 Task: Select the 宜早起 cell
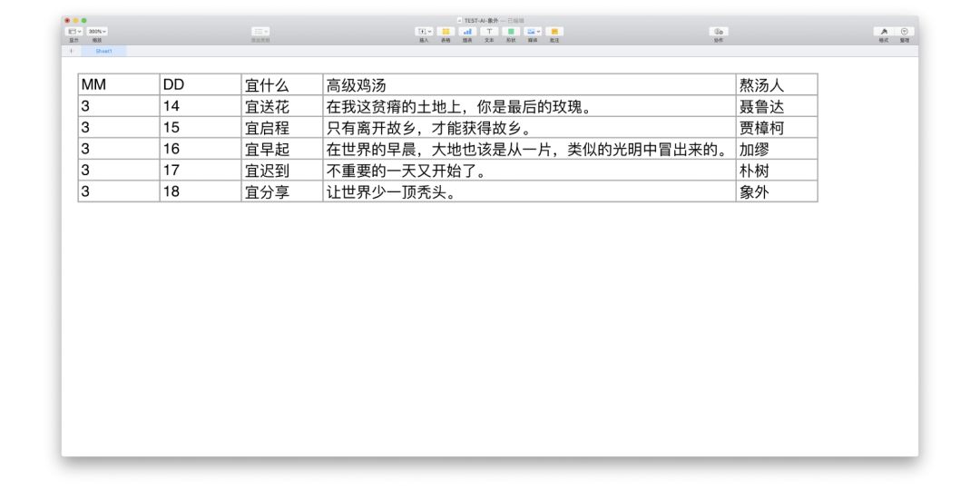(x=282, y=149)
